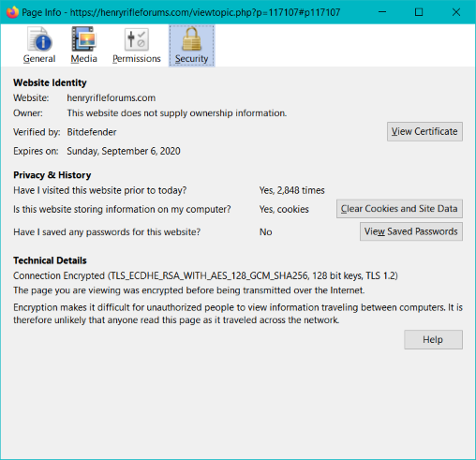Click the 'Website Identity' heading

coord(50,82)
